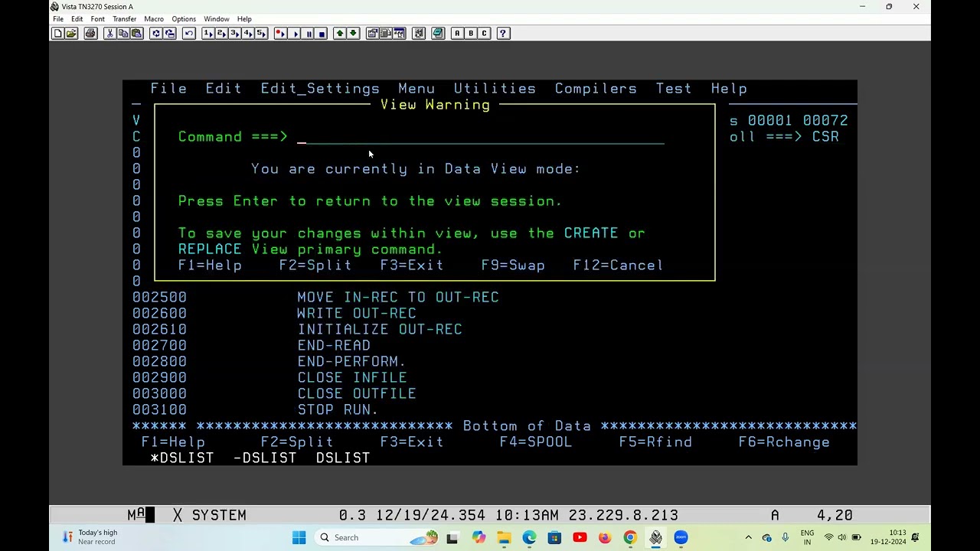Click line number 002500
The height and width of the screenshot is (551, 980).
159,298
